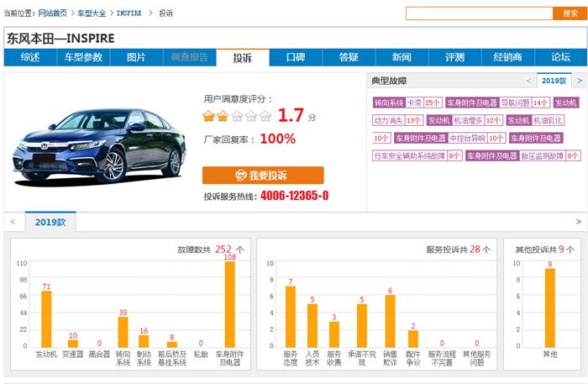Open the 新闻 tab

coord(402,57)
